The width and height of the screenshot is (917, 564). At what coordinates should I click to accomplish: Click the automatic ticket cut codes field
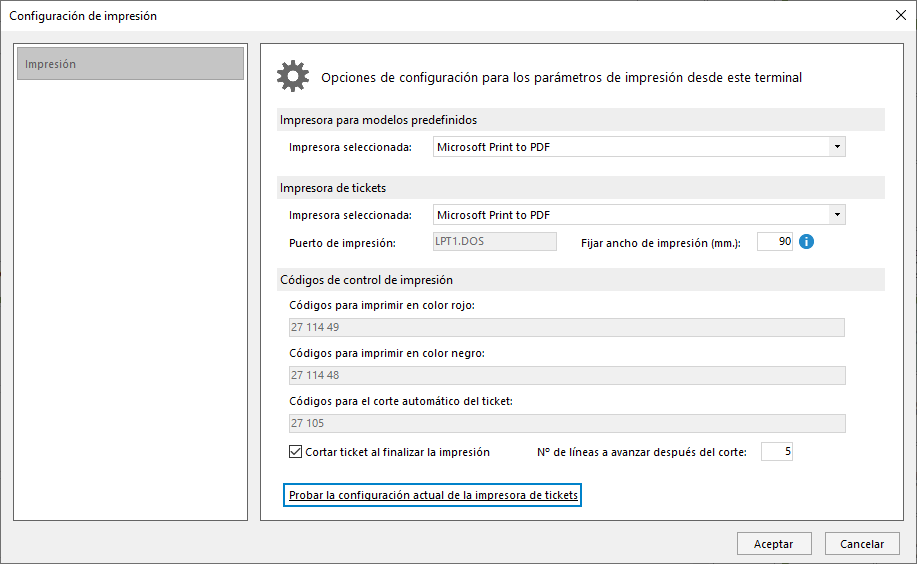pyautogui.click(x=567, y=423)
